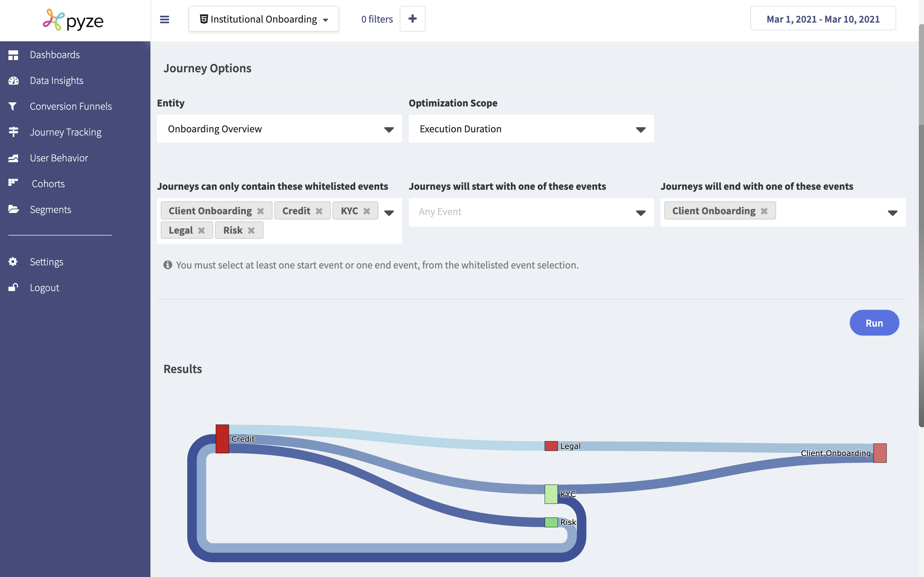Viewport: 924px width, 577px height.
Task: Open the Institutional Onboarding app selector
Action: (x=263, y=19)
